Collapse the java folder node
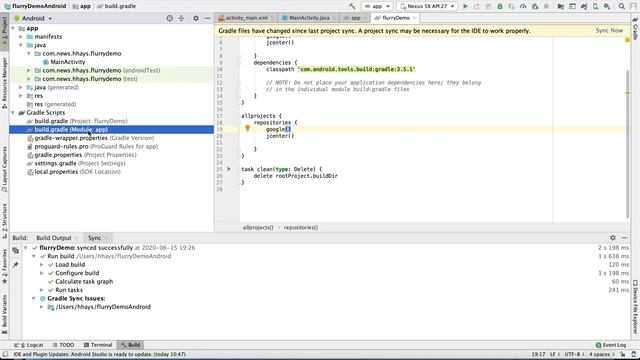 point(21,45)
